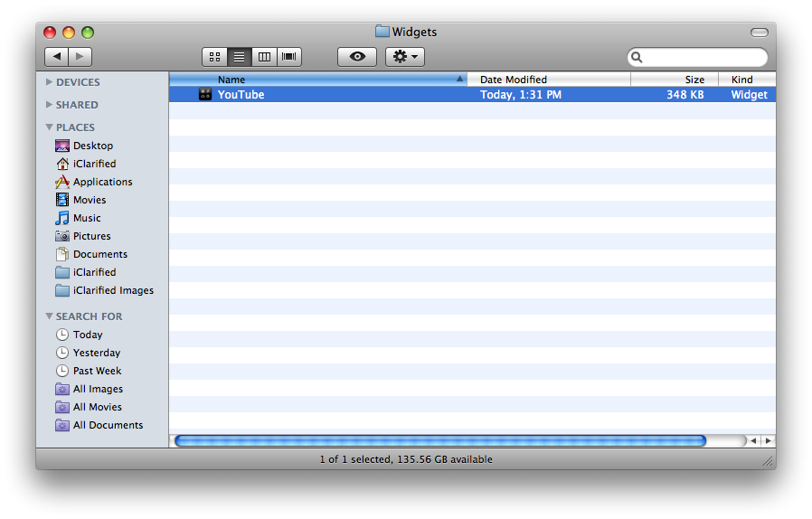This screenshot has height=519, width=812.
Task: Switch to list view
Action: tap(240, 56)
